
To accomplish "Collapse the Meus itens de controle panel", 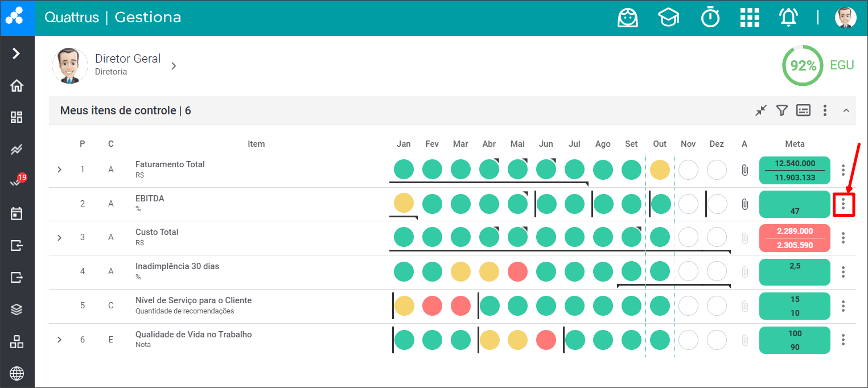I will [846, 110].
